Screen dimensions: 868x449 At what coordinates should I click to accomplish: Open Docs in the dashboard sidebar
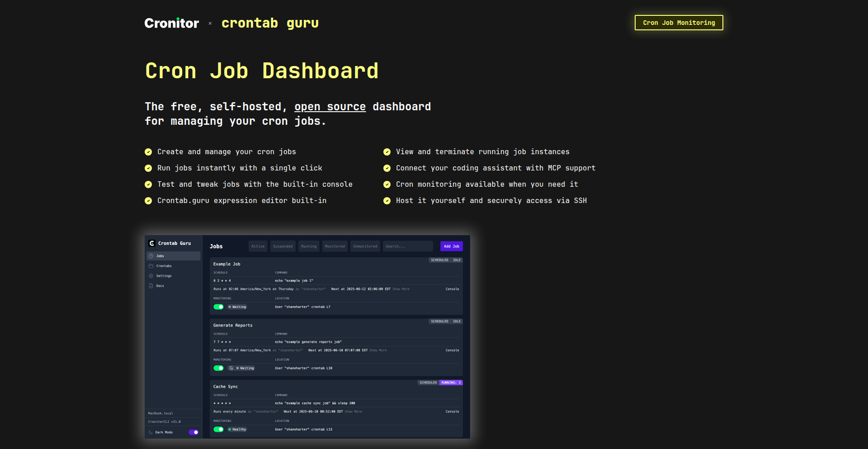coord(174,286)
